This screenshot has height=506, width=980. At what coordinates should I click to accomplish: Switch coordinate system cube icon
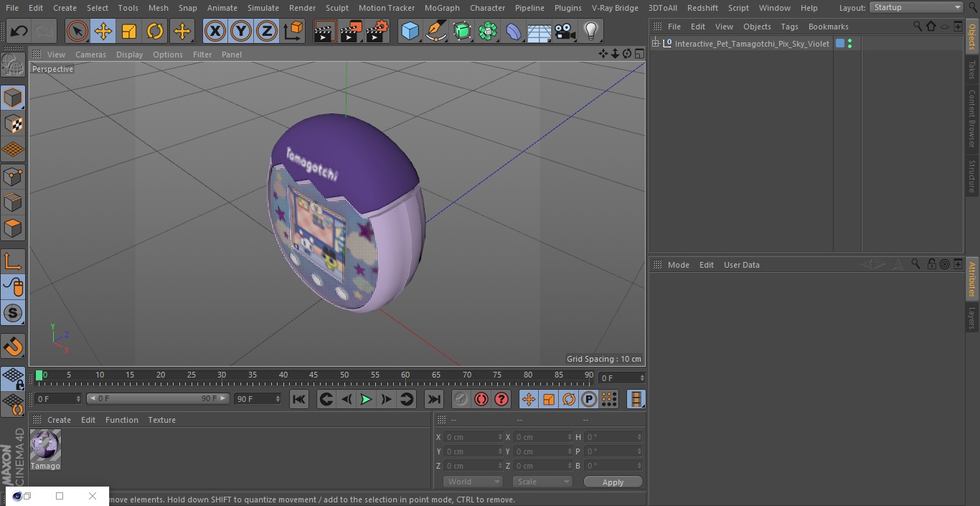tap(293, 31)
